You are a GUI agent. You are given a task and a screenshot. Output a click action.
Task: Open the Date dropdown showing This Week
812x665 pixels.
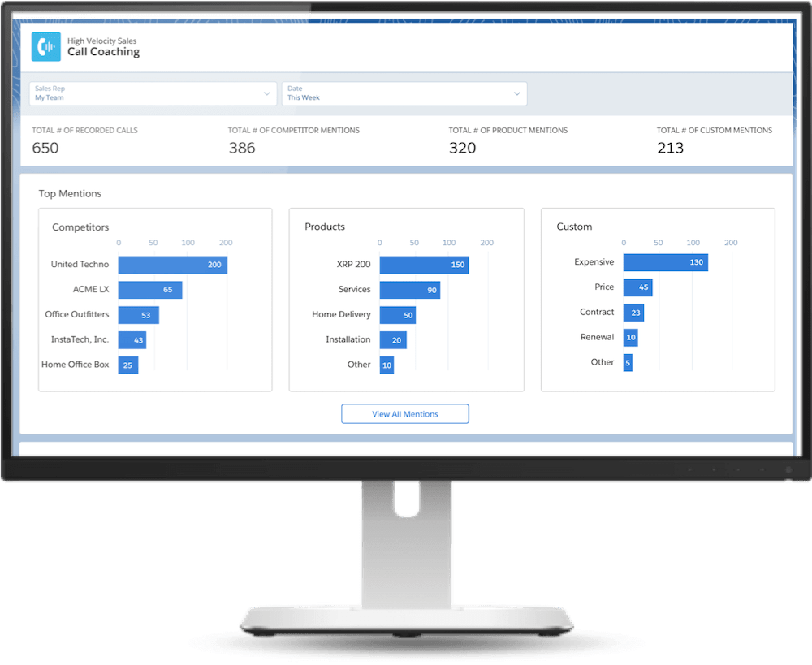pos(404,93)
